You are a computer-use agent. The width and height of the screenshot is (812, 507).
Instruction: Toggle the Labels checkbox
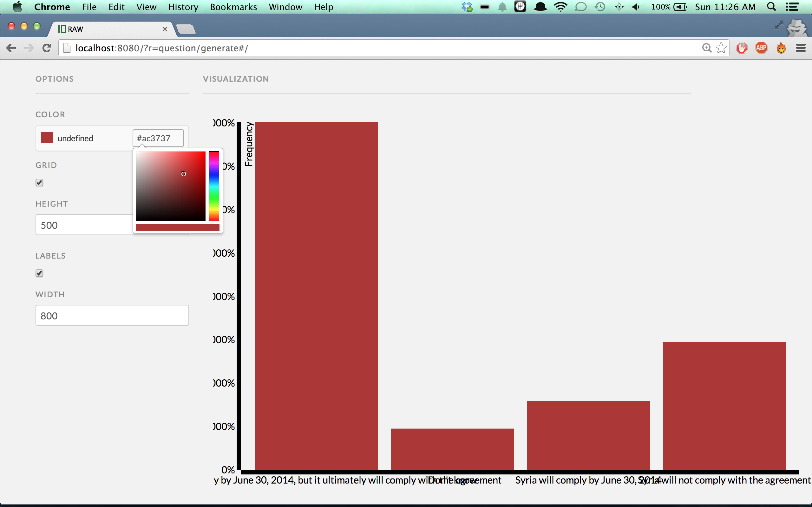click(x=39, y=273)
